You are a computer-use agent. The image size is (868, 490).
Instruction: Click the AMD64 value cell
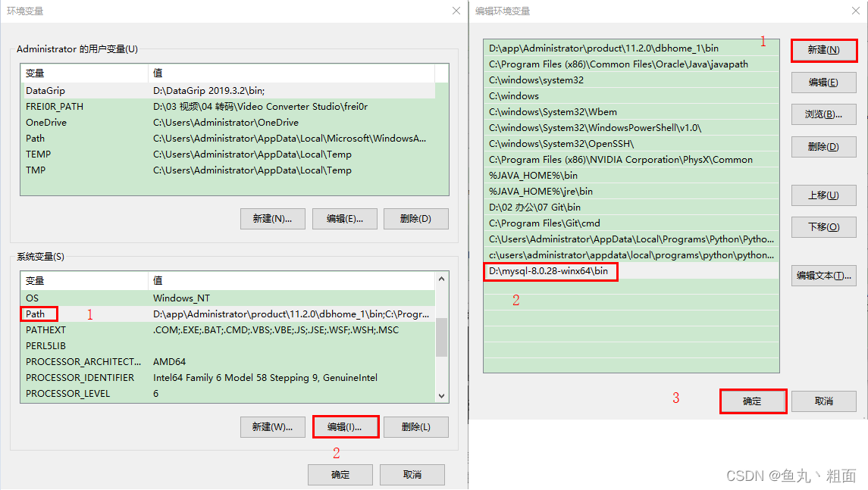pos(169,362)
